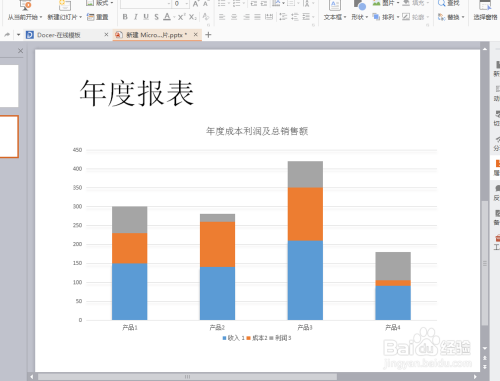This screenshot has width=500, height=381.
Task: Click the 形状 shapes icon
Action: coord(359,5)
